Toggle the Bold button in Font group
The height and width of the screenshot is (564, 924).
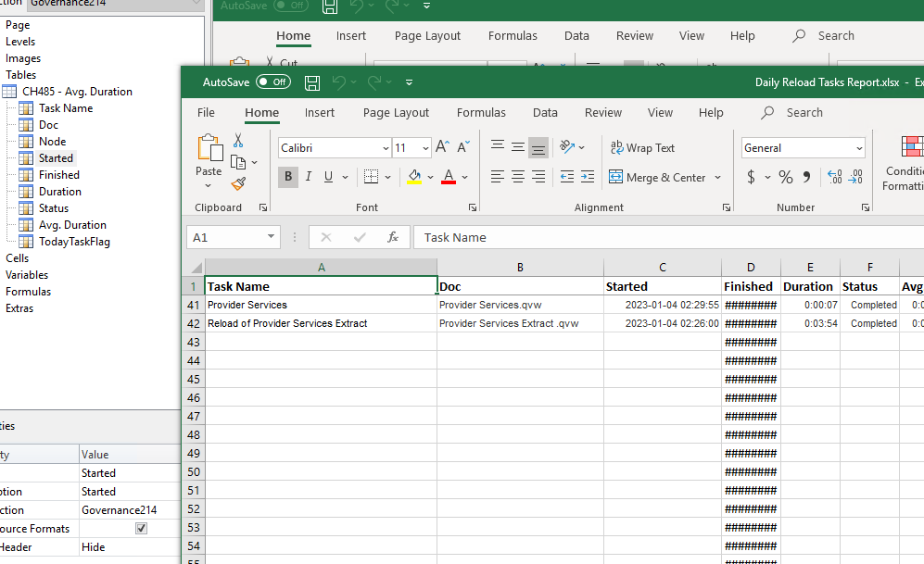pyautogui.click(x=288, y=177)
